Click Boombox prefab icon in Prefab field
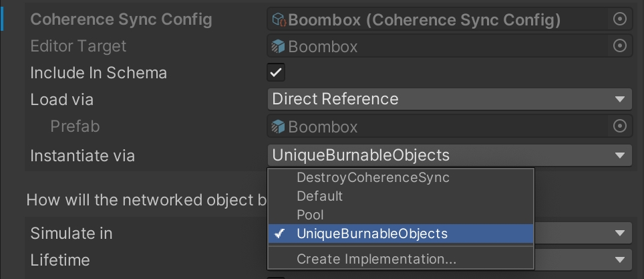This screenshot has height=279, width=644. (x=279, y=126)
